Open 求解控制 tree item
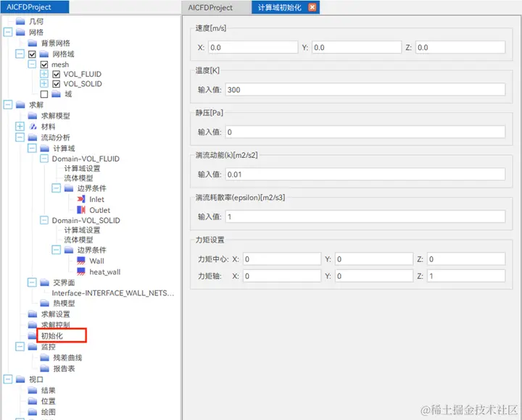This screenshot has height=420, width=522. pyautogui.click(x=56, y=324)
